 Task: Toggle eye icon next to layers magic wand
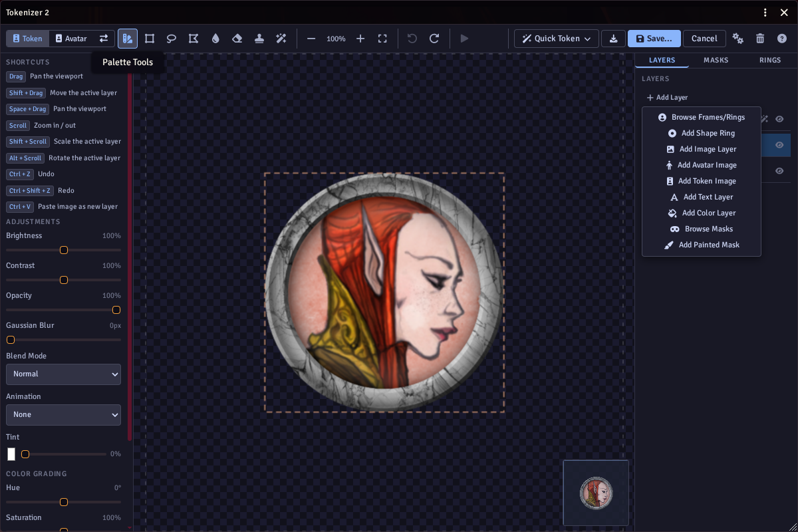tap(779, 119)
